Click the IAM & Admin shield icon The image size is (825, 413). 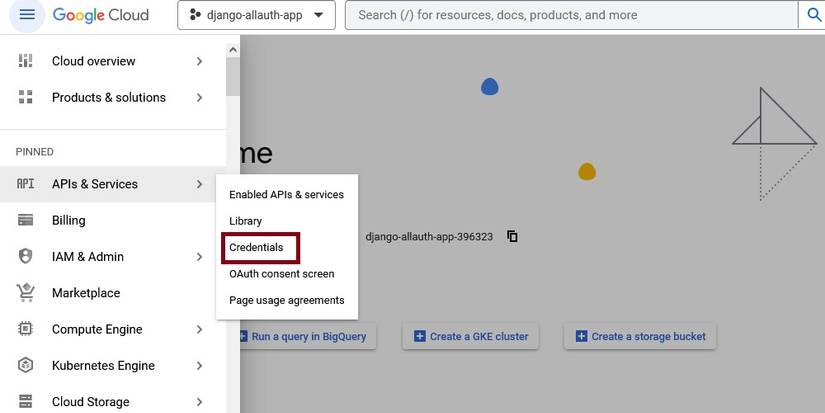(x=26, y=257)
